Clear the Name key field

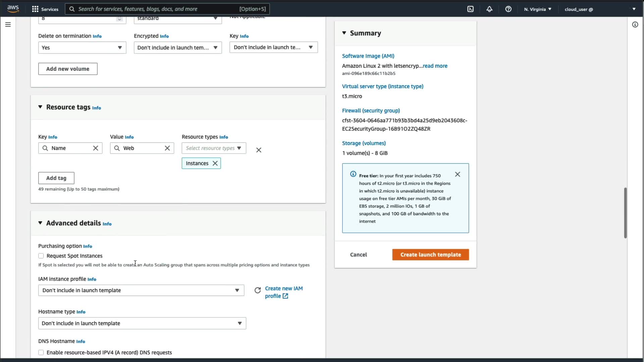[96, 148]
